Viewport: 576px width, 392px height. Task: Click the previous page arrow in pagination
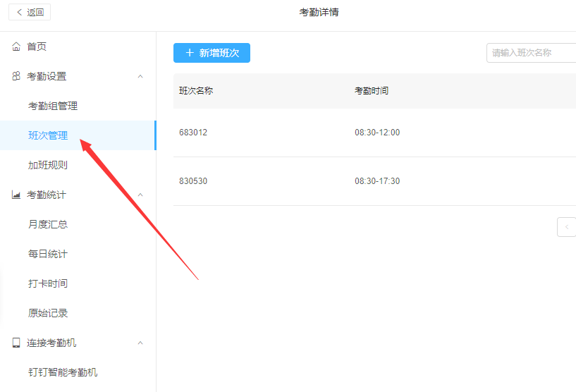(x=567, y=227)
